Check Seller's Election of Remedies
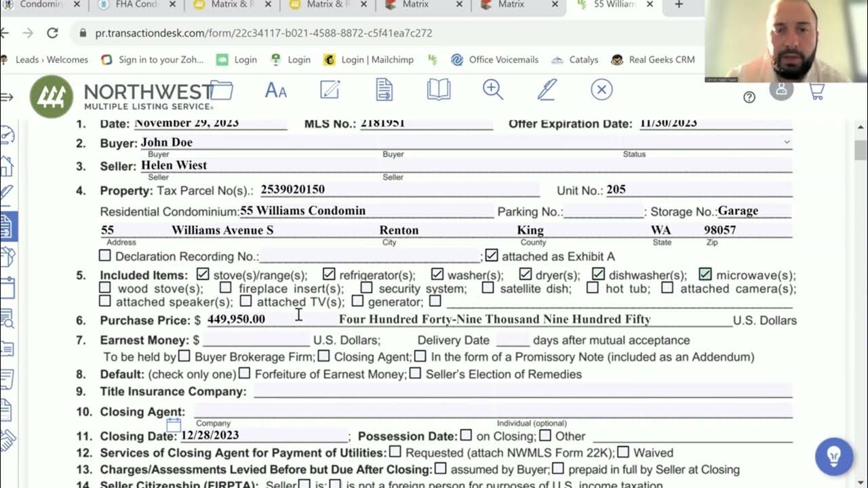Viewport: 868px width, 488px height. click(415, 373)
